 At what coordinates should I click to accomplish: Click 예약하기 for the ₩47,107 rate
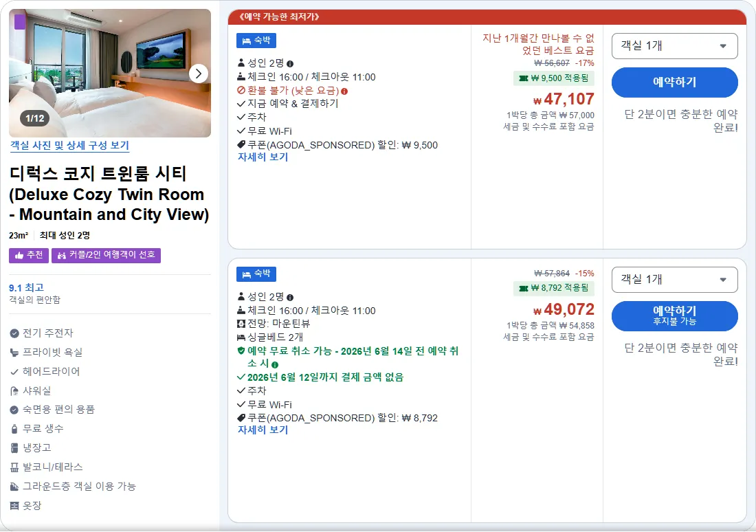(x=674, y=82)
